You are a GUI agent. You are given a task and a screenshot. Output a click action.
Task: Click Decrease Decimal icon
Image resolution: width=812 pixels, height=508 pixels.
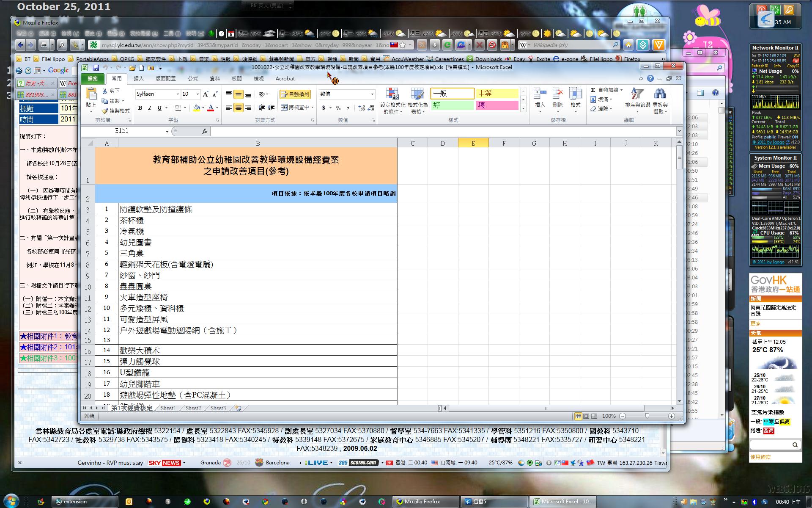coord(371,108)
